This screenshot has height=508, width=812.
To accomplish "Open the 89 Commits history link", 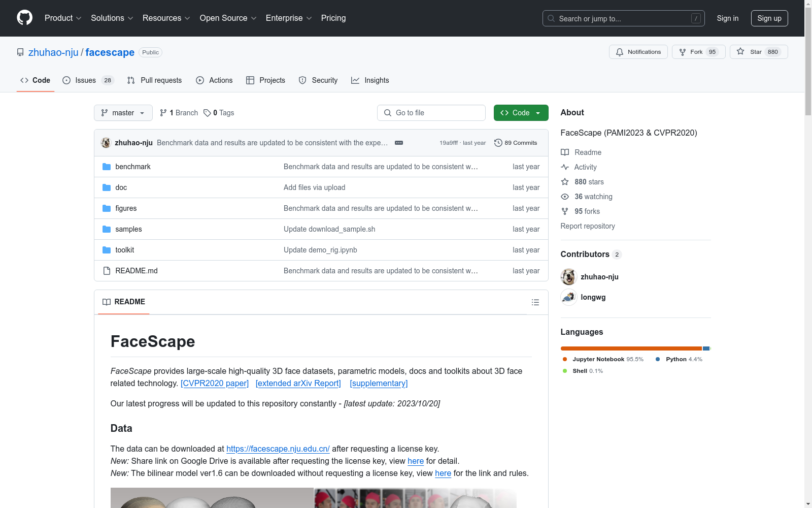I will (x=516, y=143).
